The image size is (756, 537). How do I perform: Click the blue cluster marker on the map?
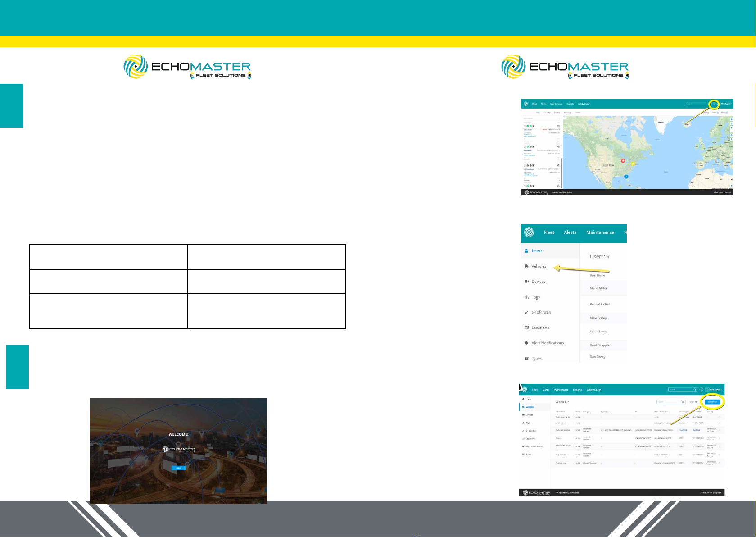[x=626, y=177]
